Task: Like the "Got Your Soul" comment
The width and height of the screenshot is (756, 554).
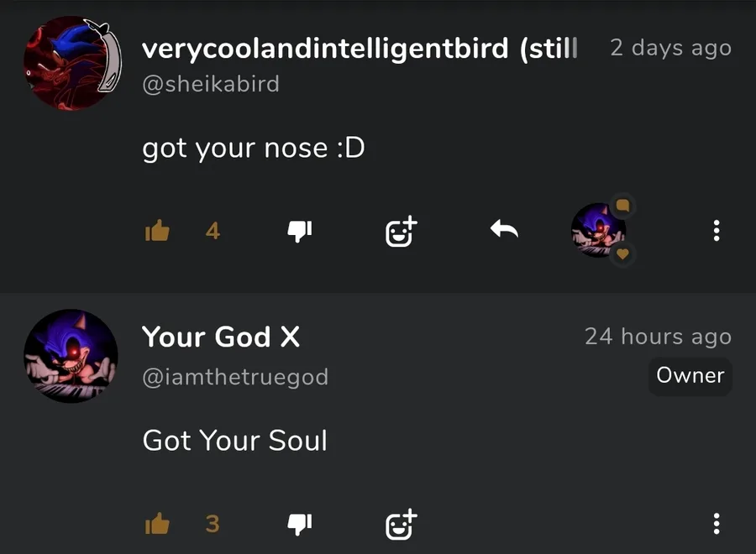Action: pyautogui.click(x=157, y=524)
